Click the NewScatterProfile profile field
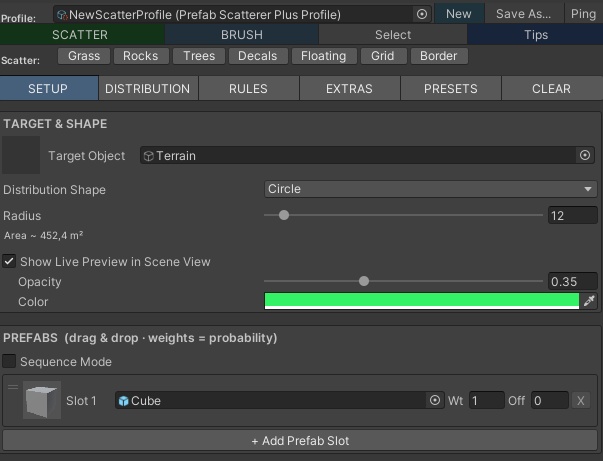Image resolution: width=603 pixels, height=461 pixels. (242, 14)
